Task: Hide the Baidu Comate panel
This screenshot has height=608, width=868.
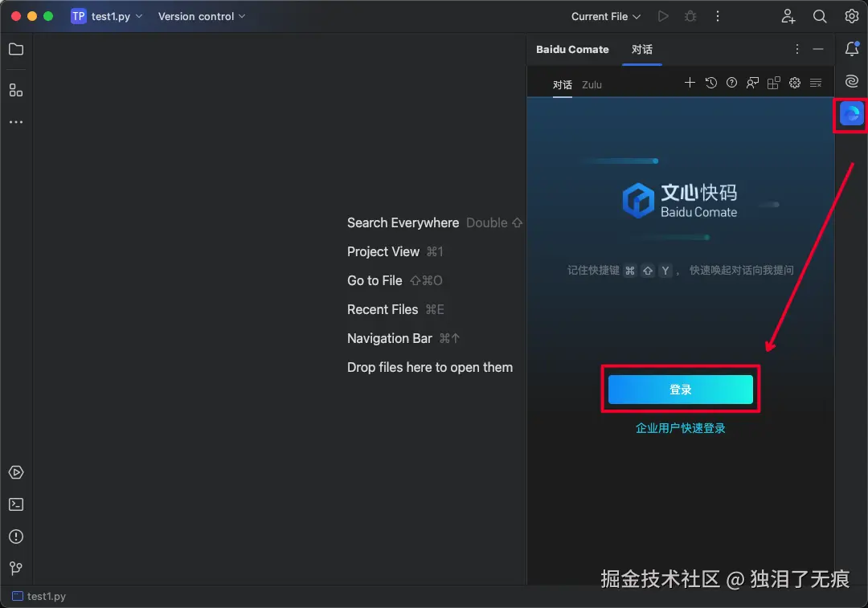Action: click(x=818, y=49)
